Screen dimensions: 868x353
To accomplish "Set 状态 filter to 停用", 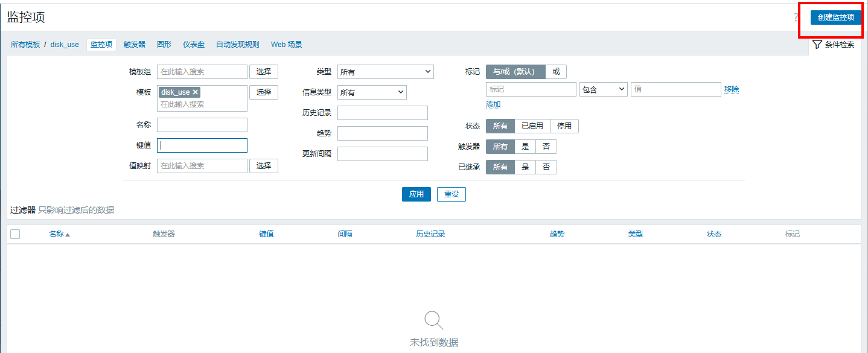I will point(564,126).
